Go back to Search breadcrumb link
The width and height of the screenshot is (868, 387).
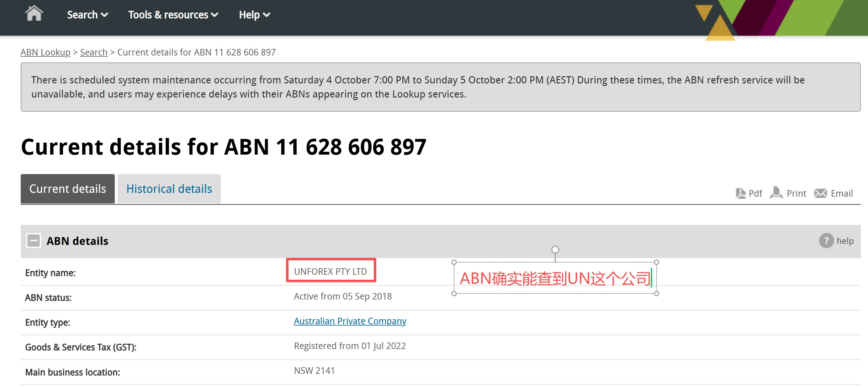(94, 52)
